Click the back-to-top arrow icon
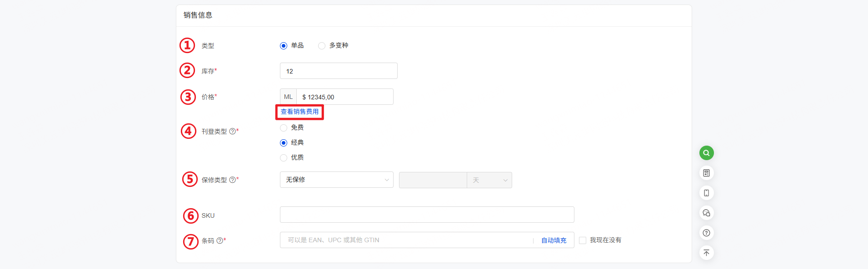 706,253
